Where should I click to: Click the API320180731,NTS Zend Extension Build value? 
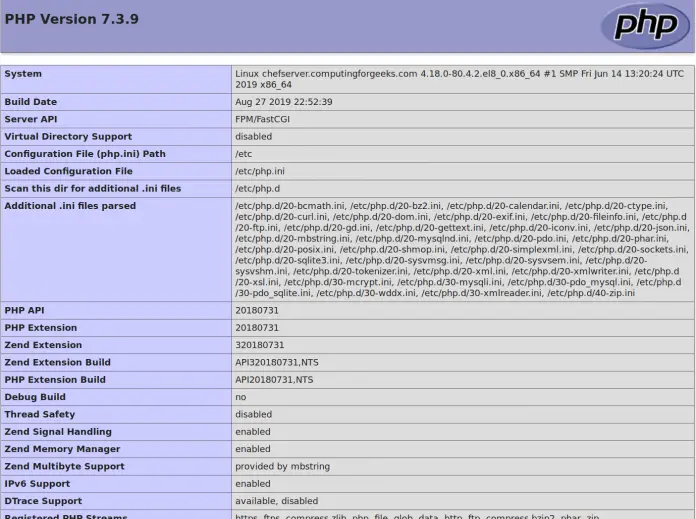point(274,362)
